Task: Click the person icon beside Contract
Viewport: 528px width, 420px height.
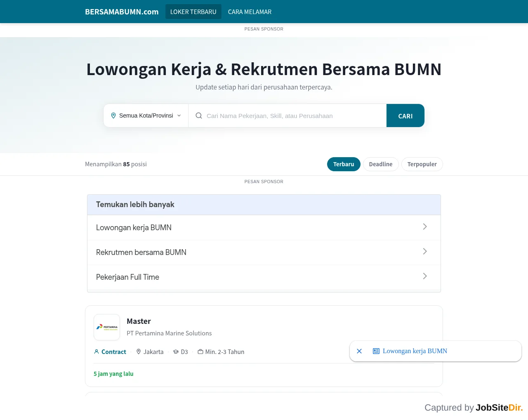Action: (97, 352)
